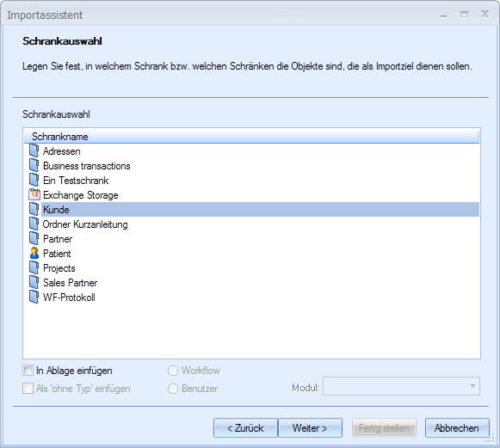Click the WF-Protokoll cabinet icon
The image size is (500, 448).
[x=34, y=297]
